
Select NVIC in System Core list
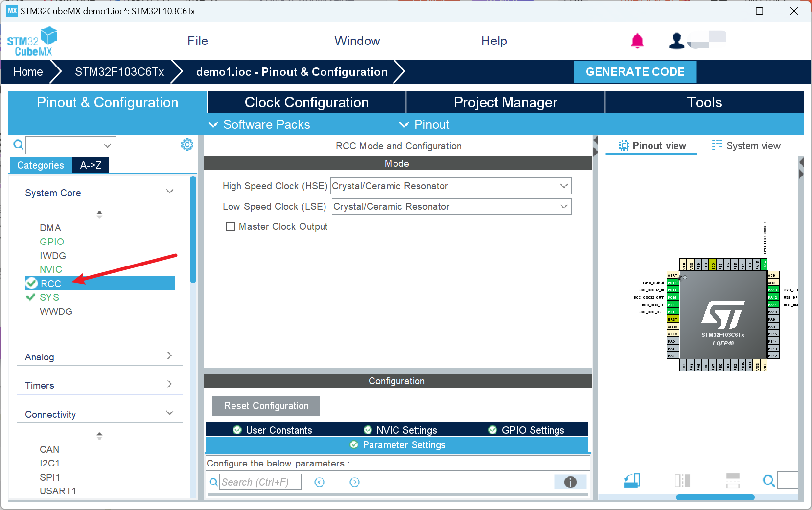pyautogui.click(x=51, y=269)
